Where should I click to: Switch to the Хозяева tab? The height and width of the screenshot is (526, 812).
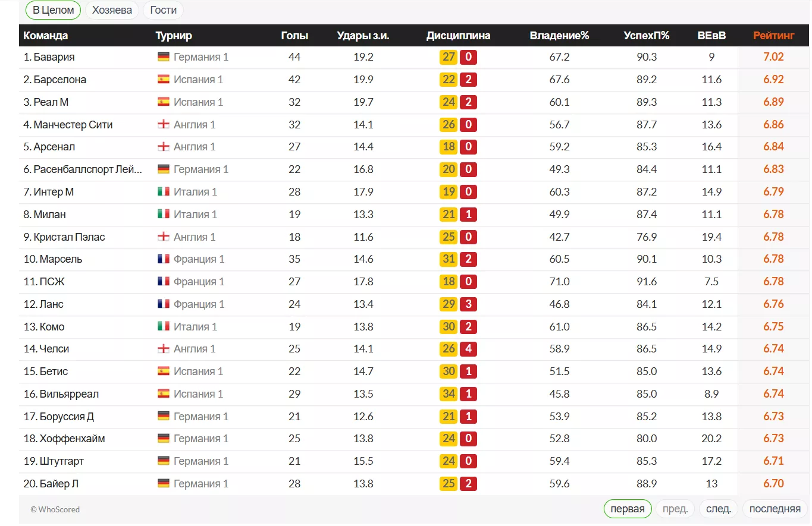tap(111, 10)
